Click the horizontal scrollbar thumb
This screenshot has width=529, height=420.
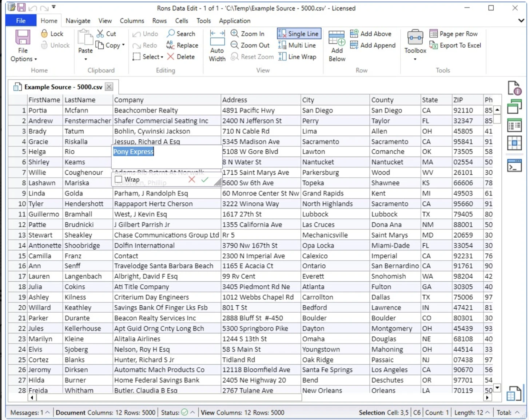coord(169,398)
